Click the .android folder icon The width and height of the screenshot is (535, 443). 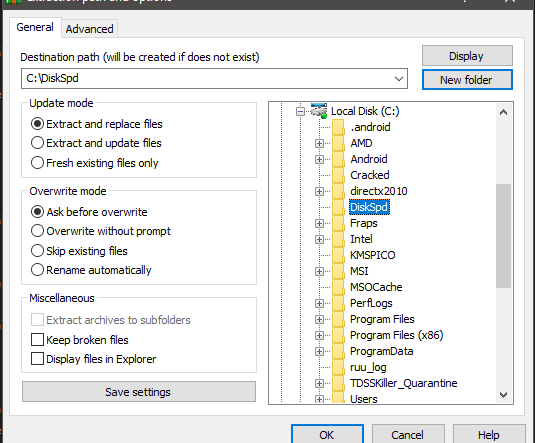pos(338,127)
